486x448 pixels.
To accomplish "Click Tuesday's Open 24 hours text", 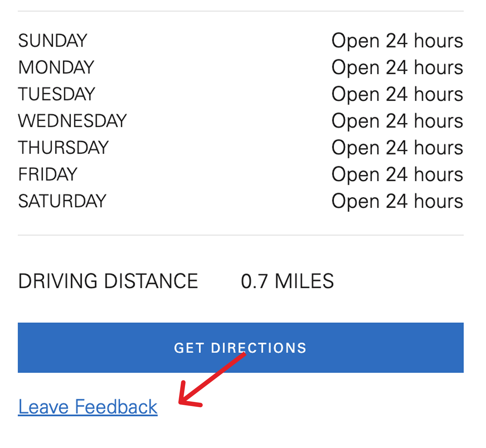I will point(397,94).
